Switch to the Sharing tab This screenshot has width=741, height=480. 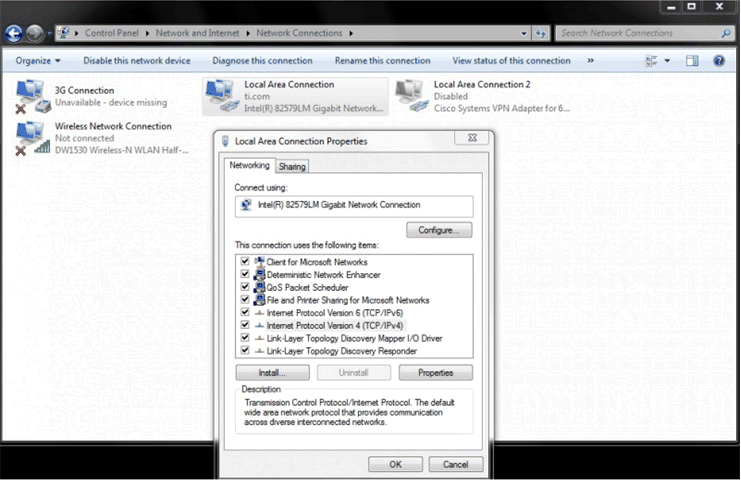[292, 166]
